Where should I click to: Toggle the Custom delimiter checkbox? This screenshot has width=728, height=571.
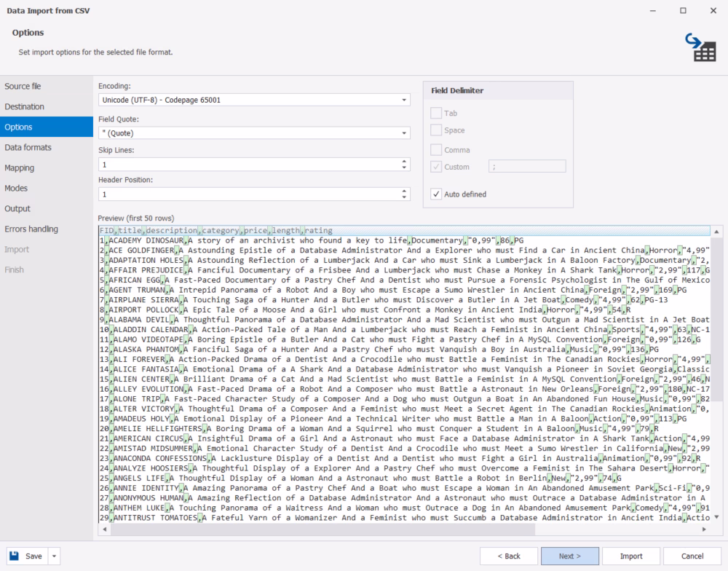[436, 167]
